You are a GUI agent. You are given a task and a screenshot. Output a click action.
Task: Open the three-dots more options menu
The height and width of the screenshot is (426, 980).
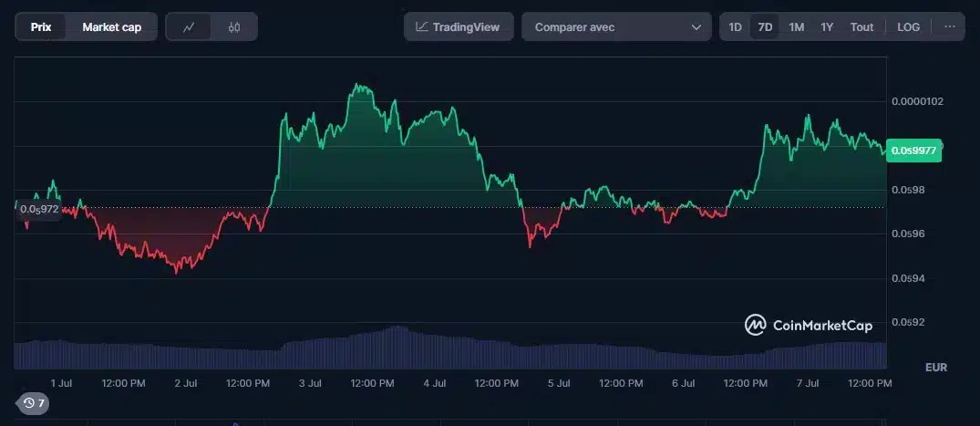click(x=950, y=26)
